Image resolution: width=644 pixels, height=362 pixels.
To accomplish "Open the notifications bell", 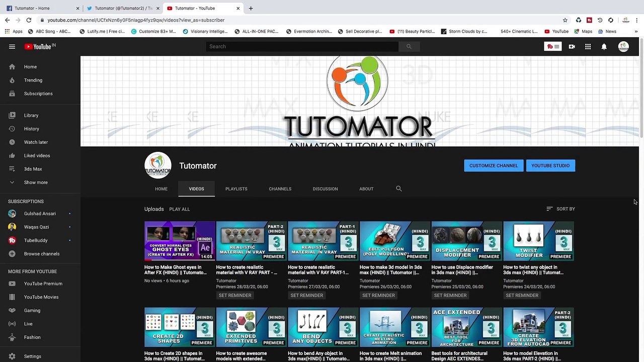I will tap(604, 47).
